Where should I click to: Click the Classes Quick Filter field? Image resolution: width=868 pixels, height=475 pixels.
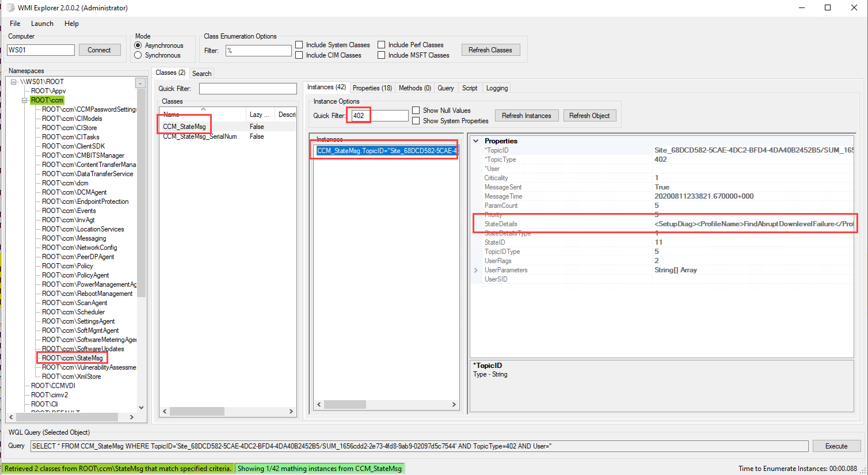click(x=248, y=89)
